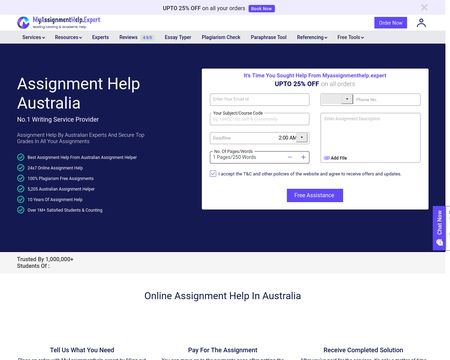Open the Paraphrase Tool page

pyautogui.click(x=268, y=37)
